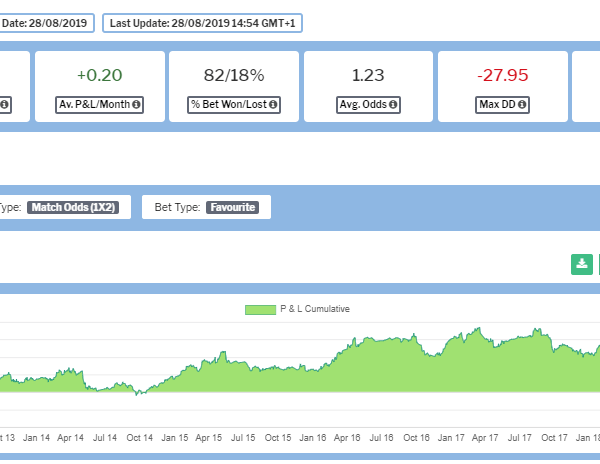Select the Favourite bet type badge
This screenshot has height=464, width=600.
[x=232, y=208]
